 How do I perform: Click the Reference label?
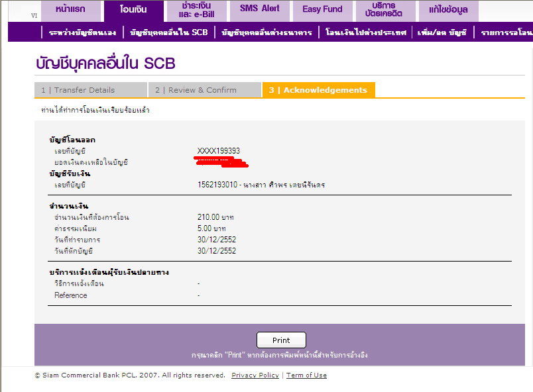point(71,295)
